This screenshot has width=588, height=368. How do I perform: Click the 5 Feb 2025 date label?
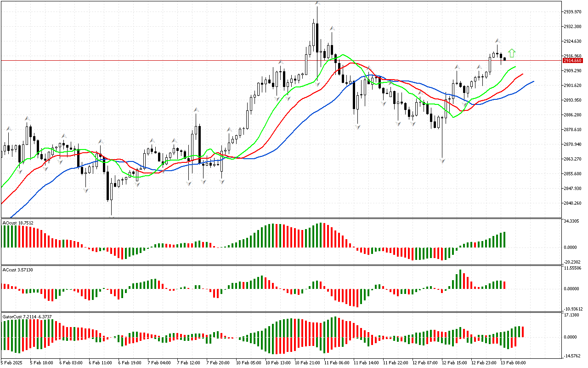coord(12,363)
